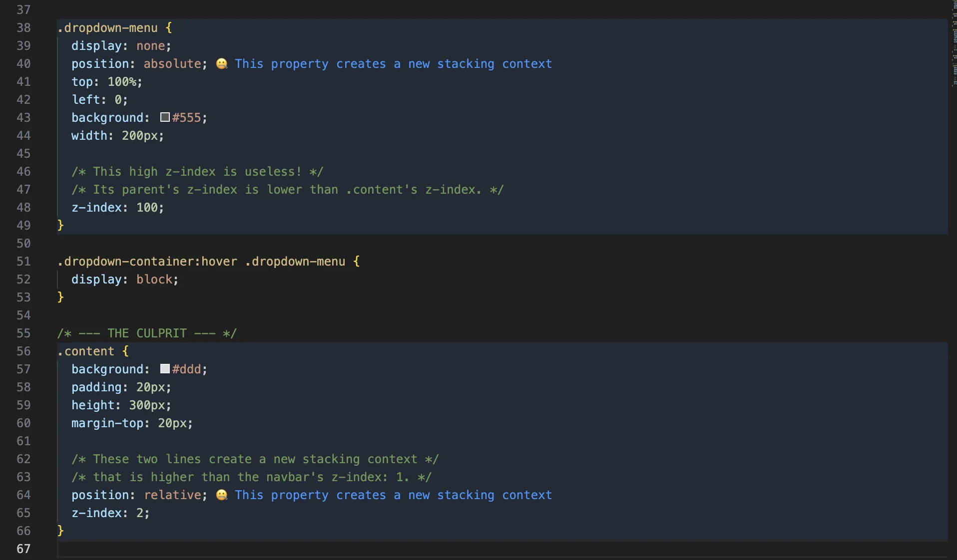Click the closing brace on line 66
This screenshot has height=560, width=957.
coord(60,531)
